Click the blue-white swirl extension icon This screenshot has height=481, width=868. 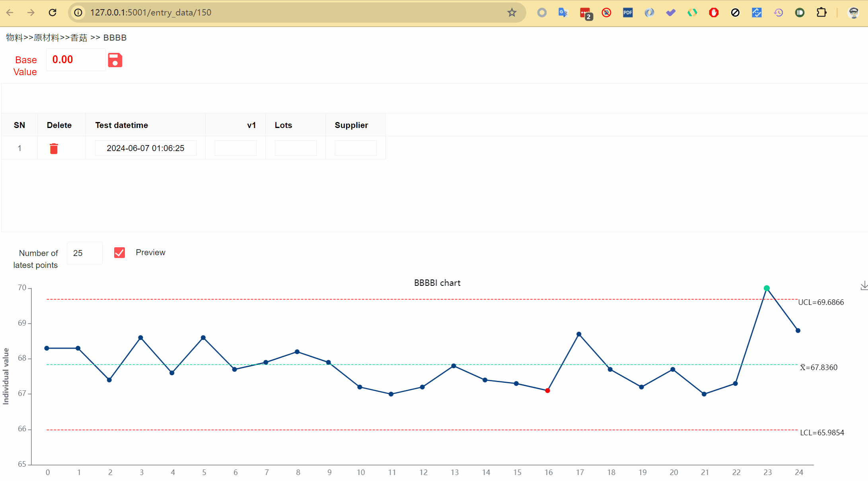coord(649,13)
